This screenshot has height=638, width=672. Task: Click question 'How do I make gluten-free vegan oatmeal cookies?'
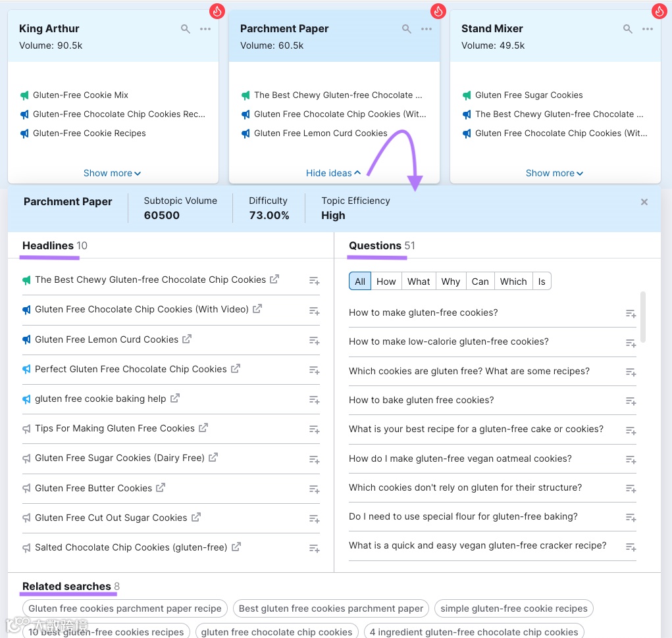coord(460,458)
